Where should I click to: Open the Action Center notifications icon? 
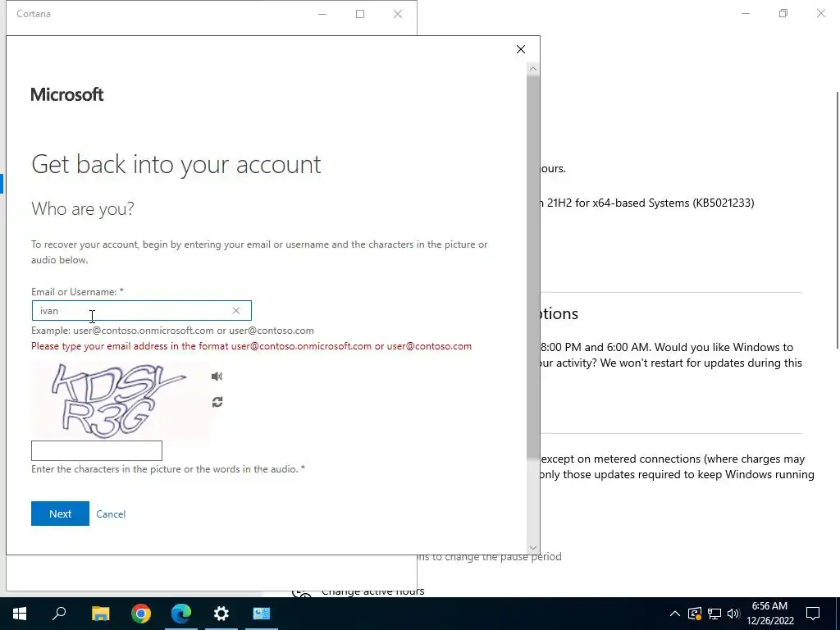pyautogui.click(x=813, y=614)
